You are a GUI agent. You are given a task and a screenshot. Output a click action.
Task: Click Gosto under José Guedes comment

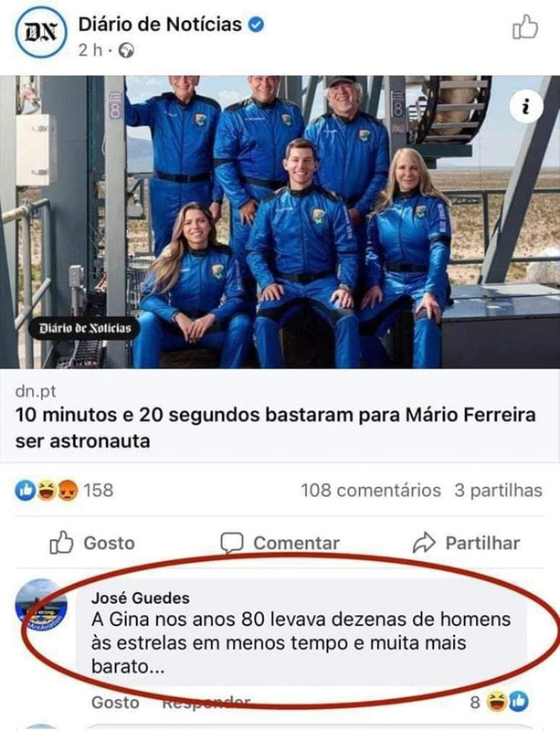click(115, 702)
